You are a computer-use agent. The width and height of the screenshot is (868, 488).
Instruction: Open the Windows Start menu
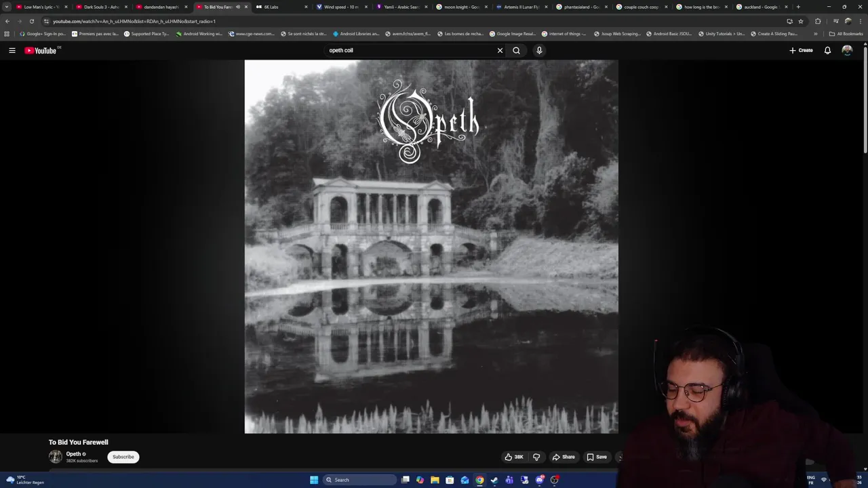(x=314, y=480)
